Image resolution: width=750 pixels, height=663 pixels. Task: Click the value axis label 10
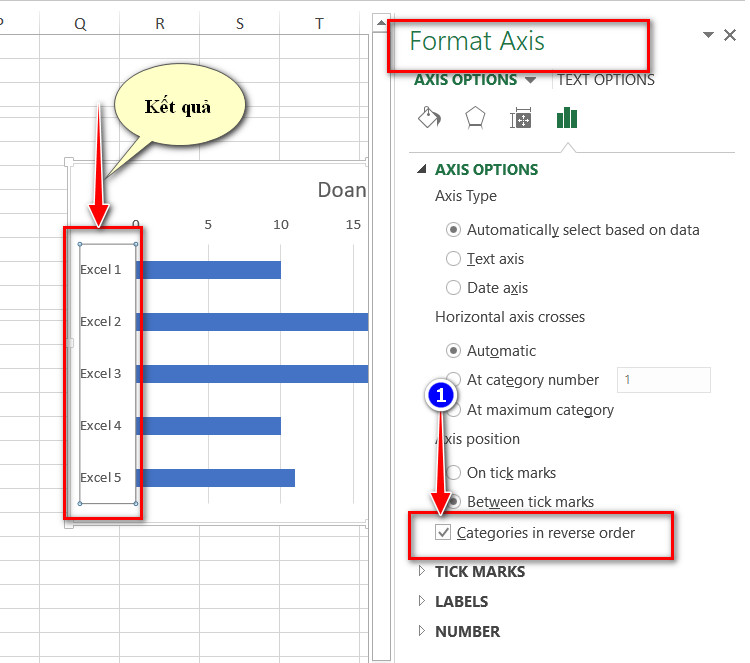pos(281,224)
